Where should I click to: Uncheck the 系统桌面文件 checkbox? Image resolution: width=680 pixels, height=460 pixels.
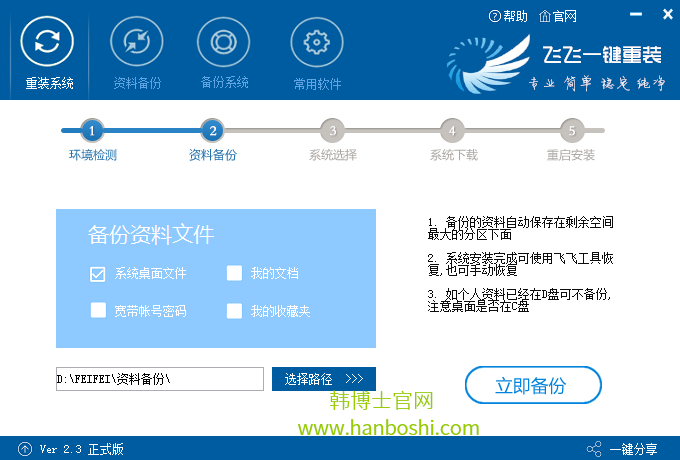click(98, 273)
